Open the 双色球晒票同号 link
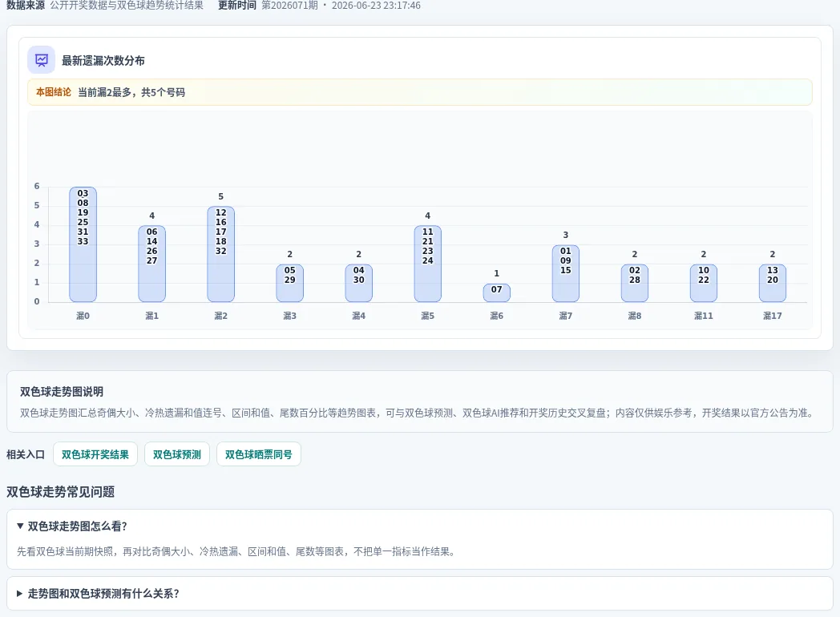Screen dimensions: 840x617 (x=259, y=454)
